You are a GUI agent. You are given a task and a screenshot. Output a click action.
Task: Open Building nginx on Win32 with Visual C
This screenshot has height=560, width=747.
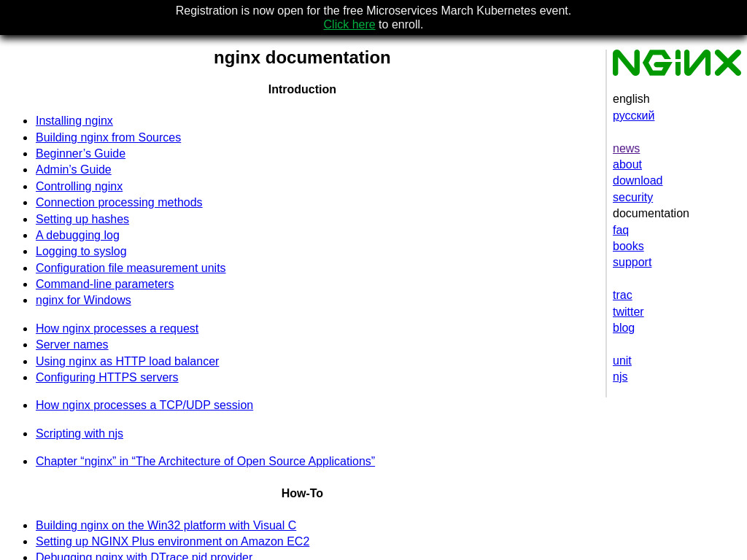[166, 525]
